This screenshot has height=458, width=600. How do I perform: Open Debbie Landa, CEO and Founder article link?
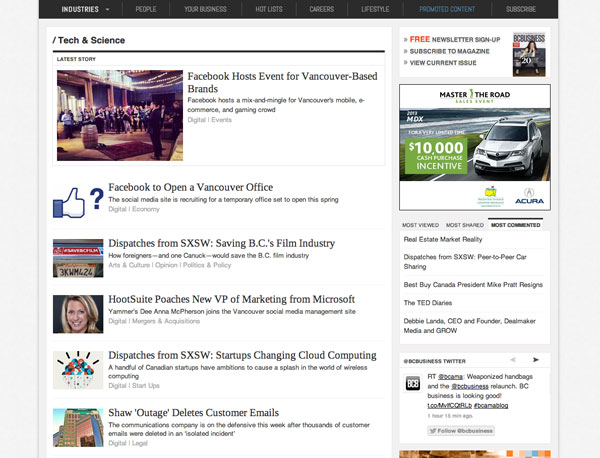(x=470, y=326)
